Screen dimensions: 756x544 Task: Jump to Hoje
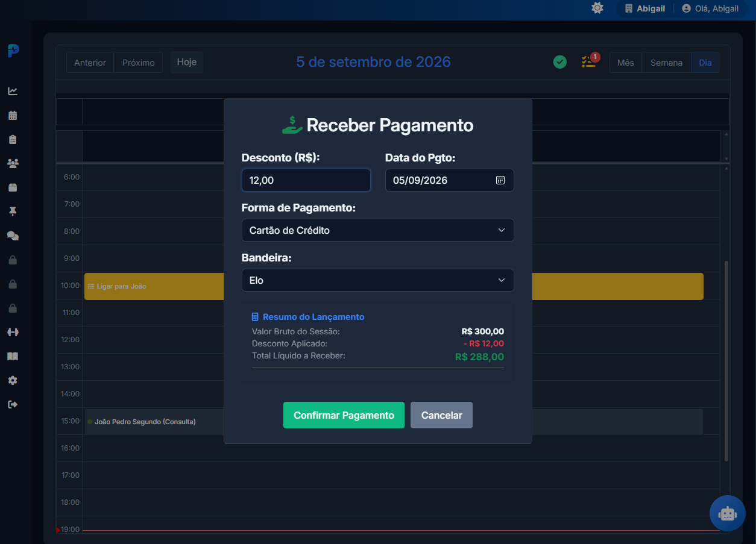coord(187,62)
